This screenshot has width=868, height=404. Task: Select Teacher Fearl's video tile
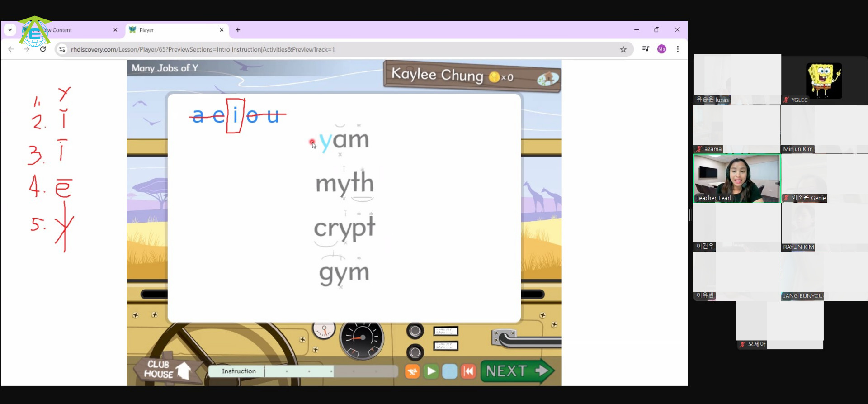737,178
